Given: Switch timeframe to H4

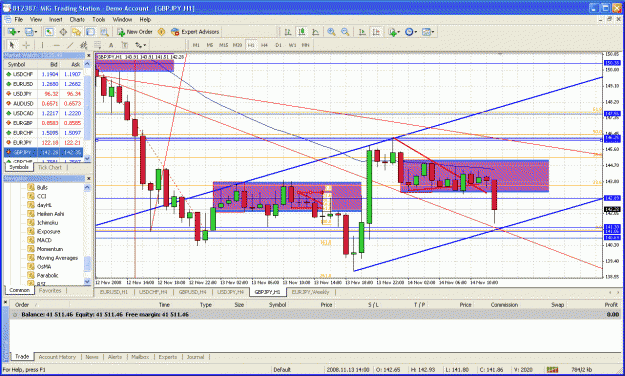Looking at the screenshot, I should pos(264,45).
